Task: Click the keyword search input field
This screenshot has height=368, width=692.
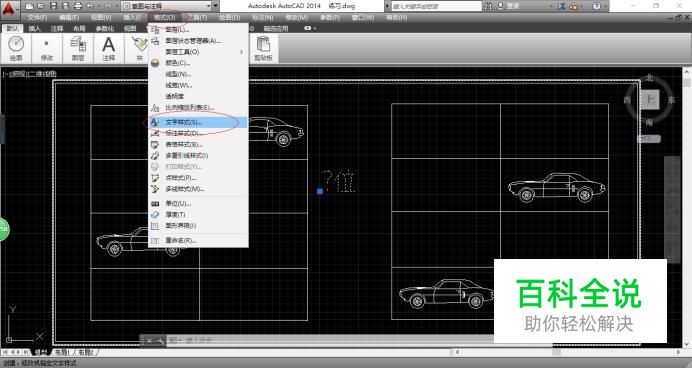Action: click(x=436, y=6)
